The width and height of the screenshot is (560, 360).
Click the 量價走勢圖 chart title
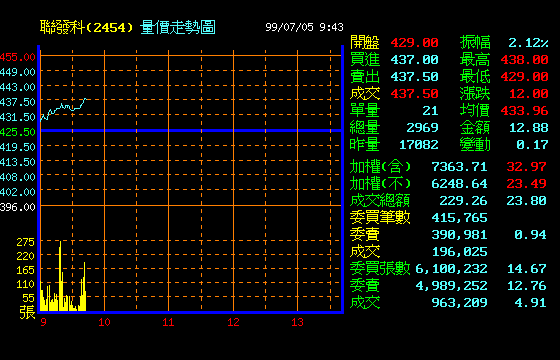click(x=178, y=28)
